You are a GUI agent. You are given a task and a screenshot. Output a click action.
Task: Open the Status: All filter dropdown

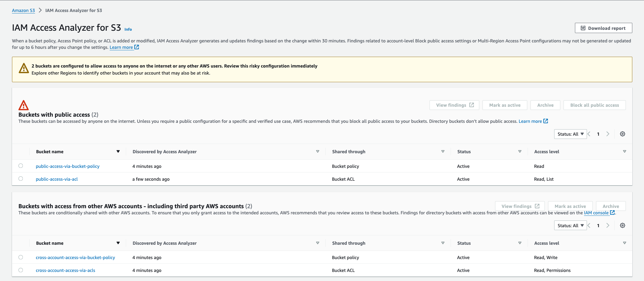pyautogui.click(x=570, y=134)
